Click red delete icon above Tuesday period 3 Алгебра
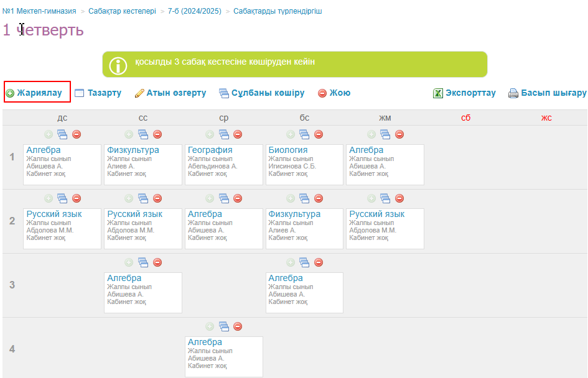This screenshot has width=588, height=378. [x=157, y=262]
